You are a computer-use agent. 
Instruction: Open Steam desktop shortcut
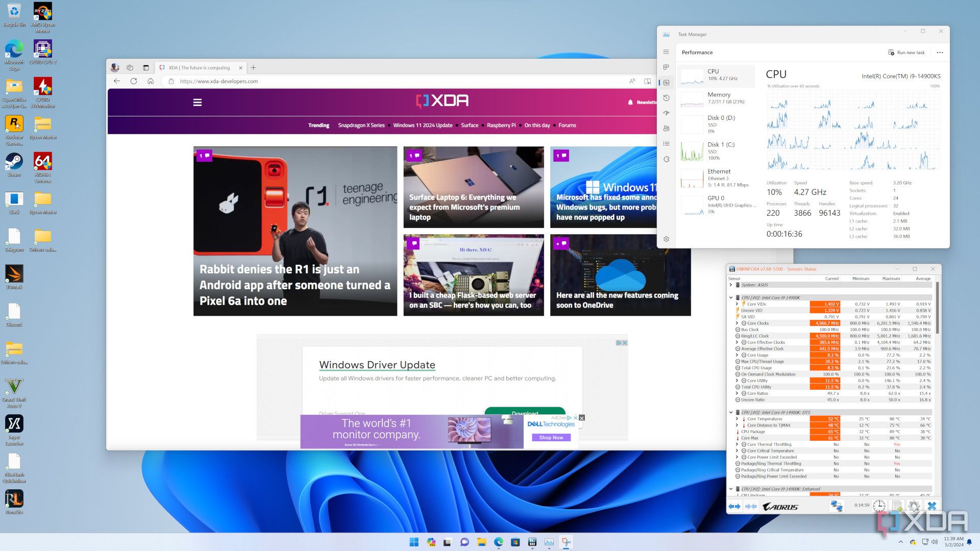(14, 165)
